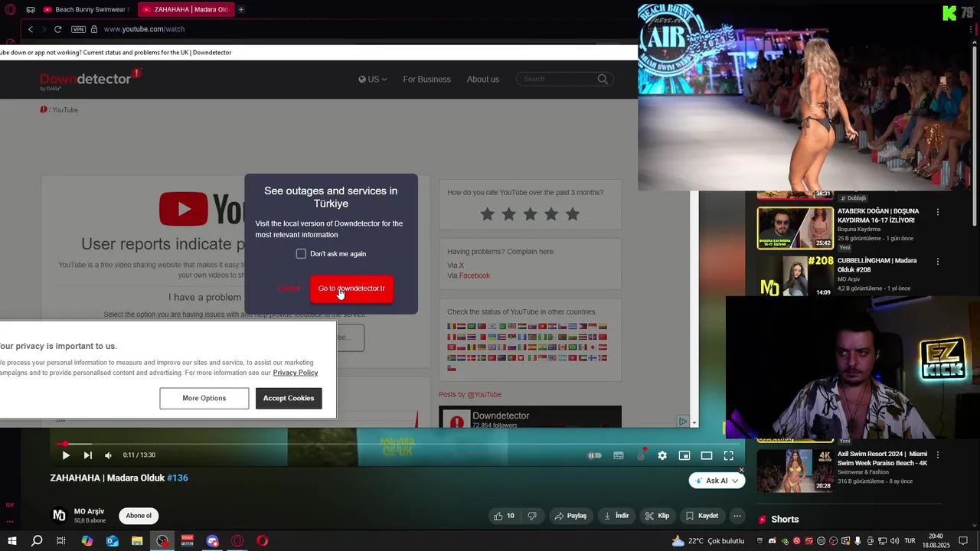This screenshot has height=551, width=980.
Task: Open options for the ATABERK DOĞAN video
Action: coord(938,212)
